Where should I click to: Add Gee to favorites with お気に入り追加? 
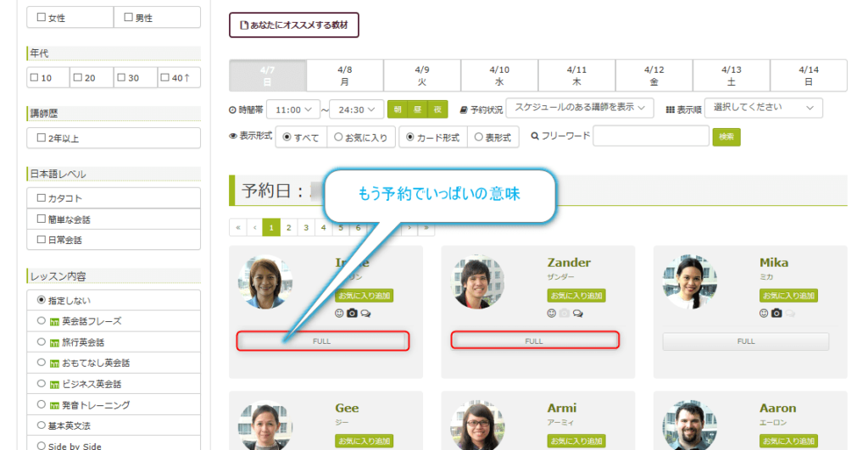364,442
